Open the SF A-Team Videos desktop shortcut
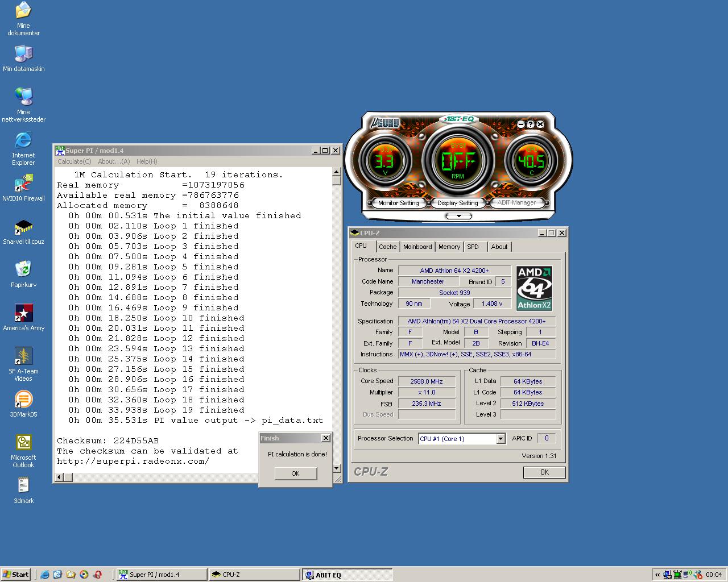This screenshot has width=728, height=582. click(23, 364)
